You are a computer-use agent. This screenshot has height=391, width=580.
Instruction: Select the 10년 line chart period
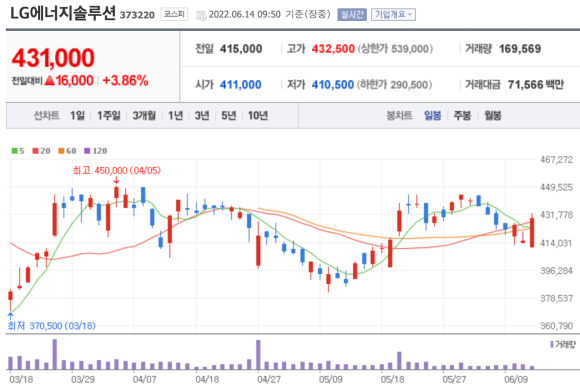click(258, 116)
